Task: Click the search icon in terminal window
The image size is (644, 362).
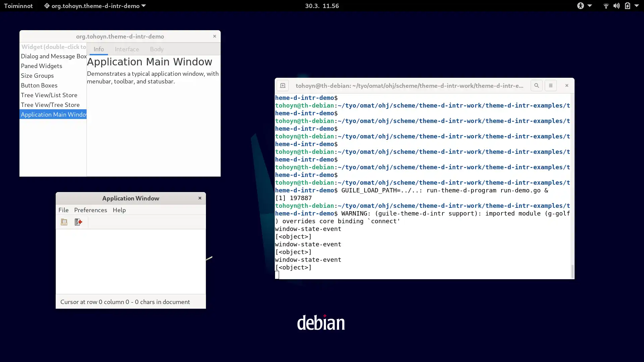Action: [x=537, y=85]
